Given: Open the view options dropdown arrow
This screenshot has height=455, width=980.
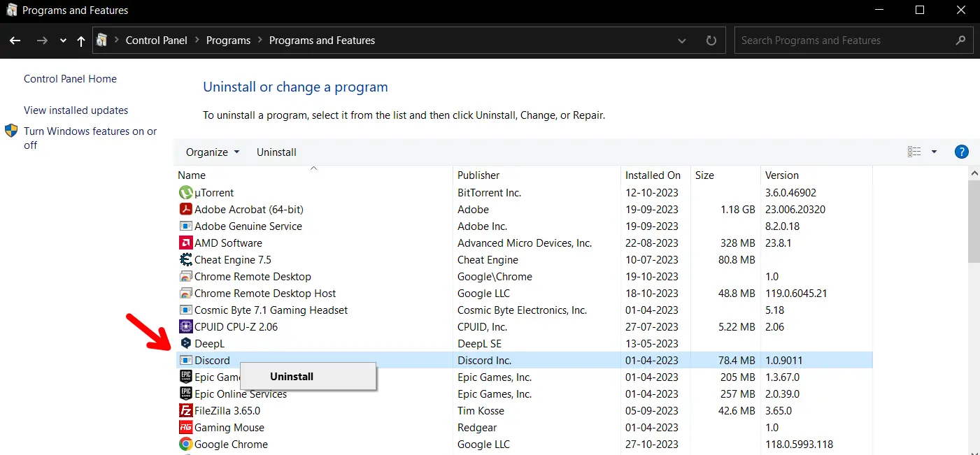Looking at the screenshot, I should tap(934, 152).
